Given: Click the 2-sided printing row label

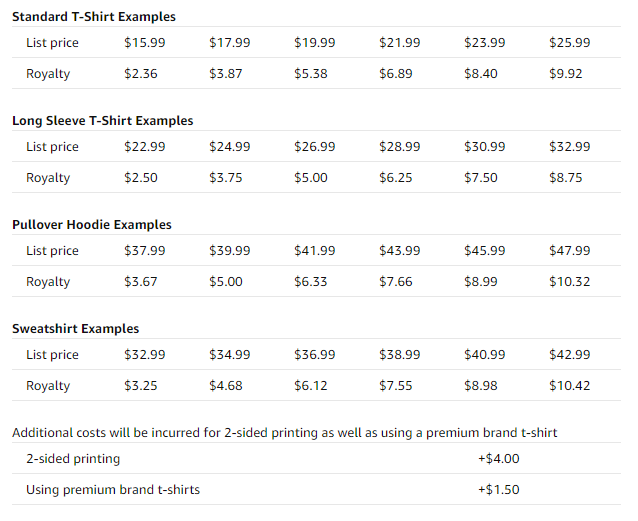Looking at the screenshot, I should pyautogui.click(x=73, y=459).
